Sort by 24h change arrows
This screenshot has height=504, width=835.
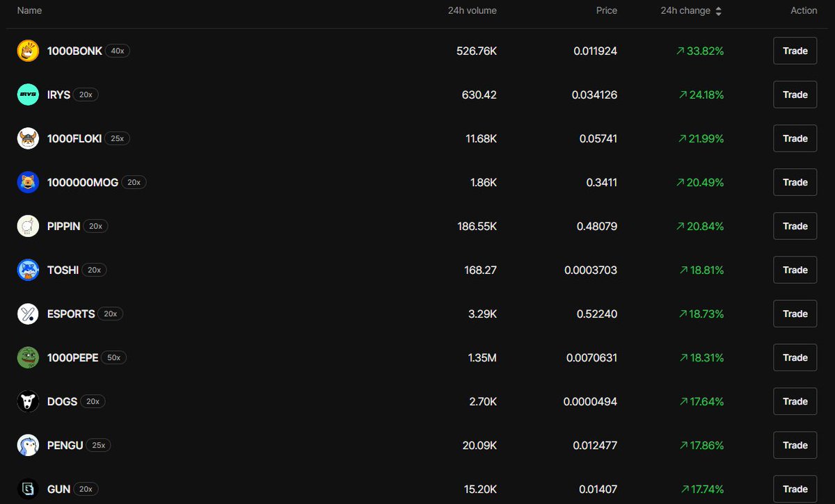point(719,11)
